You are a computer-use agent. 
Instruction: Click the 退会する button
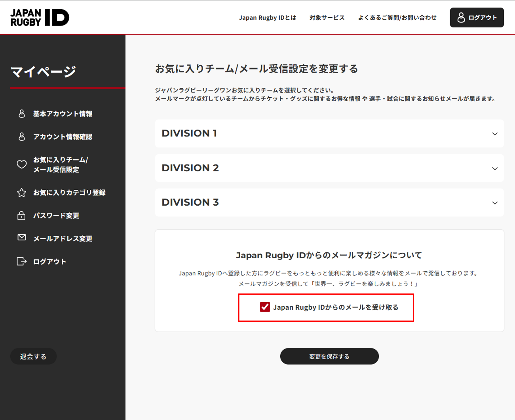(33, 356)
